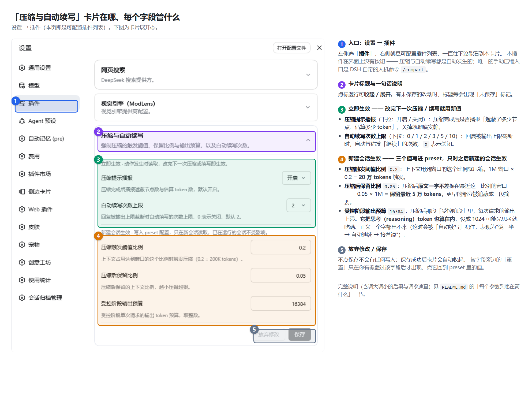Viewport: 532px width, 406px height.
Task: Click the gear icon beside 皮肤
Action: tap(22, 227)
